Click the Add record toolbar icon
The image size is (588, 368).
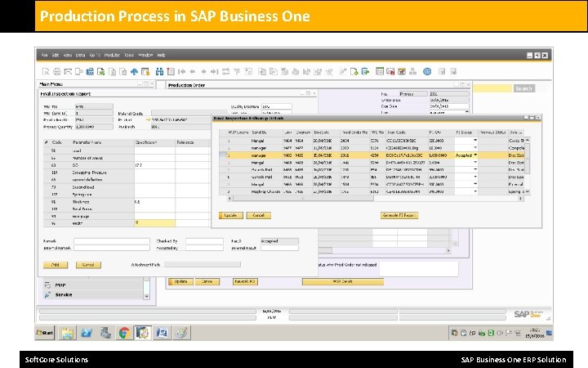[171, 71]
